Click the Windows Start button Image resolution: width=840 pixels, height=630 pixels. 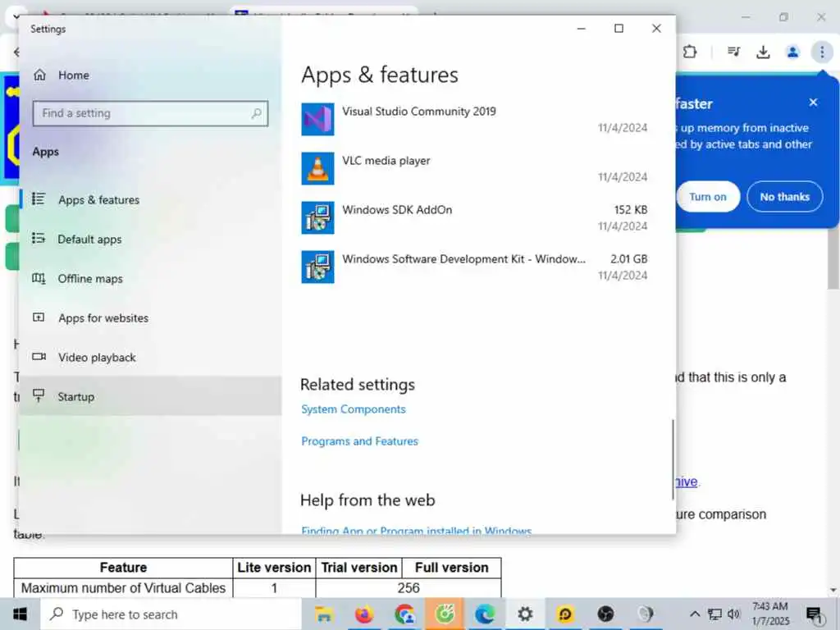coord(20,614)
